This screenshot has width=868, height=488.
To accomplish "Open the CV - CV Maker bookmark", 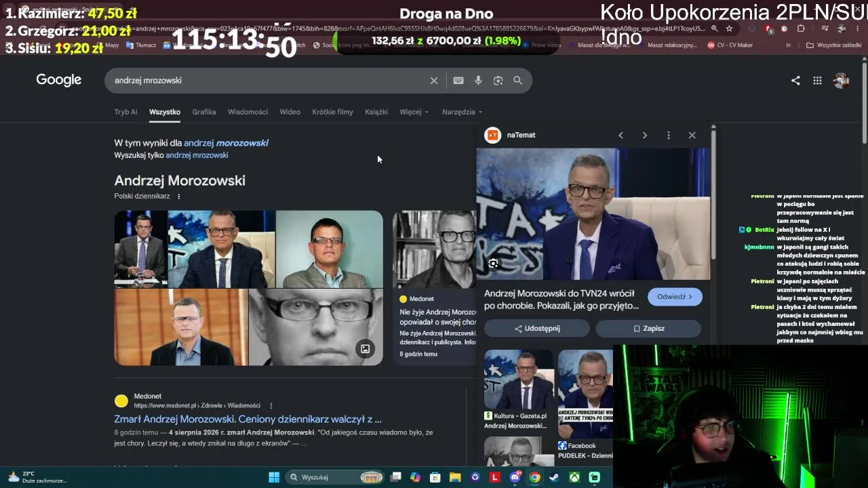I will 730,45.
